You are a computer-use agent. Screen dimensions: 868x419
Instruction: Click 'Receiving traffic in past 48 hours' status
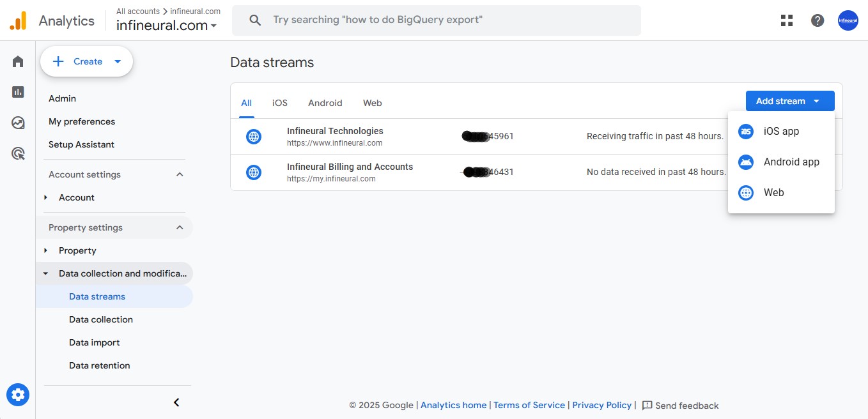coord(655,136)
